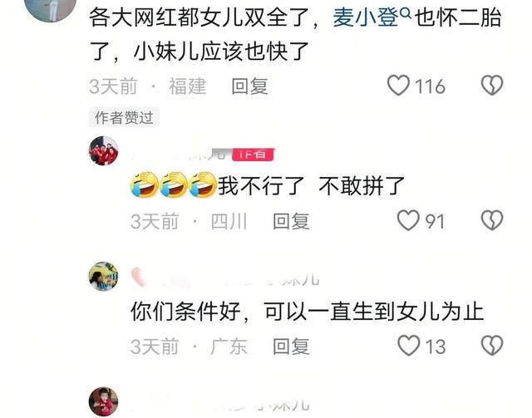Select the 我不行了 不敢拼了 reply text

coord(311,185)
